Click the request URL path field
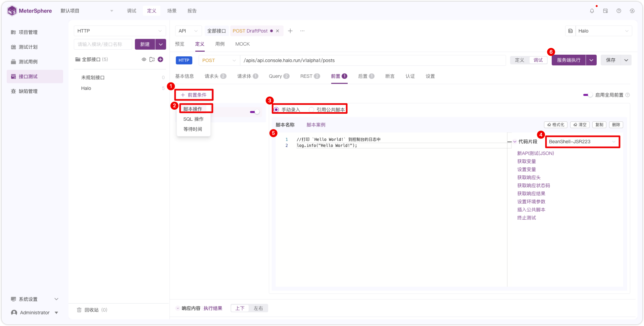The width and height of the screenshot is (644, 326). point(373,60)
